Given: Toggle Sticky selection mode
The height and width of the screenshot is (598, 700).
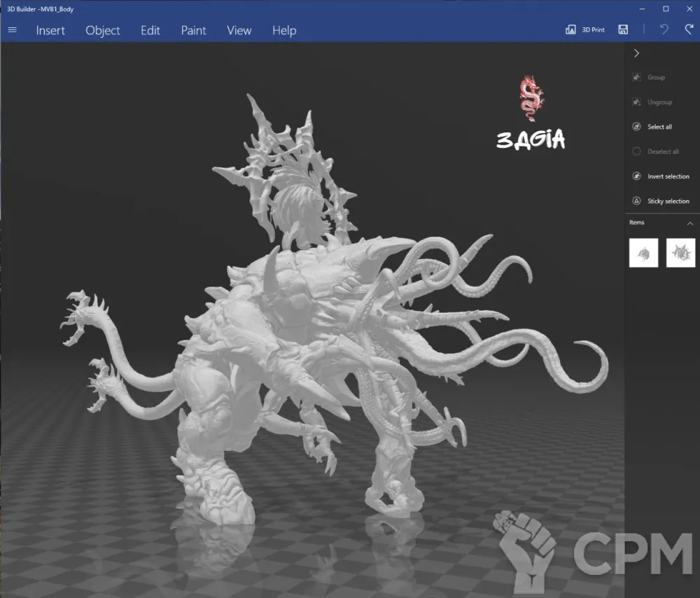Looking at the screenshot, I should tap(636, 201).
